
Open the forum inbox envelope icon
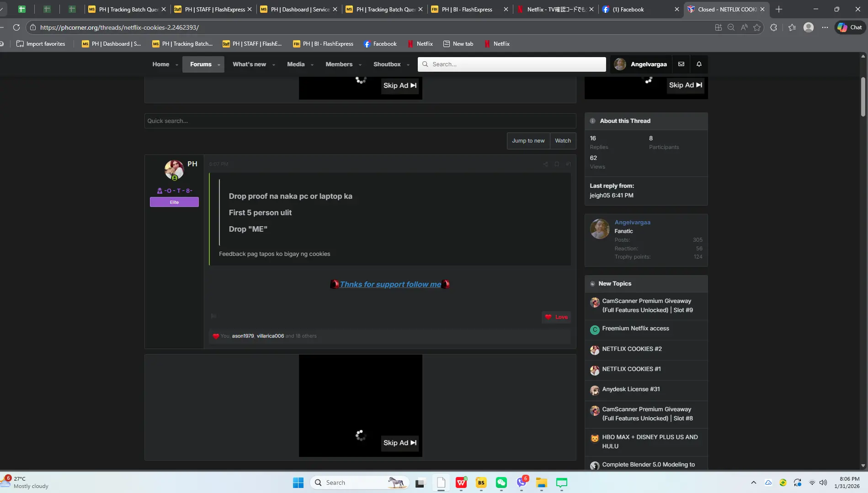coord(681,64)
